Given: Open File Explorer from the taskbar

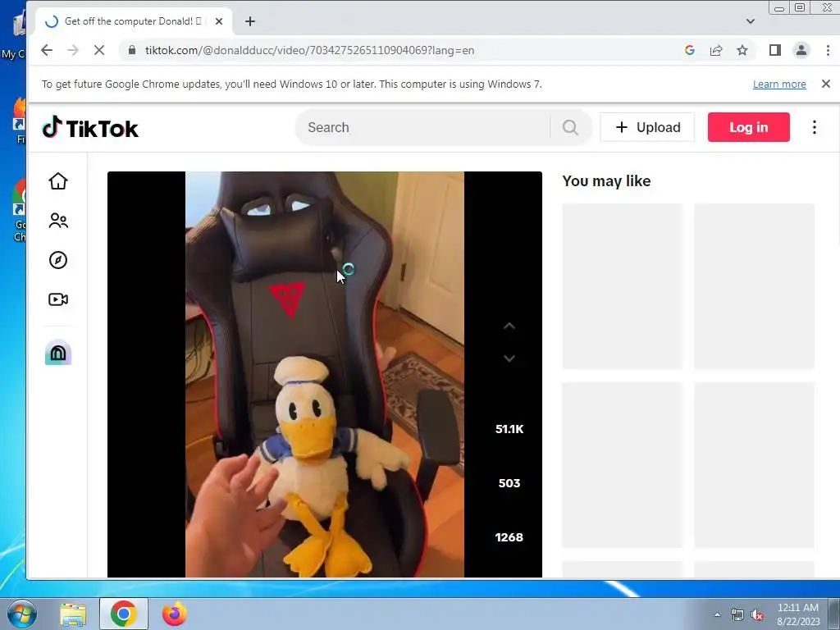Looking at the screenshot, I should coord(73,614).
